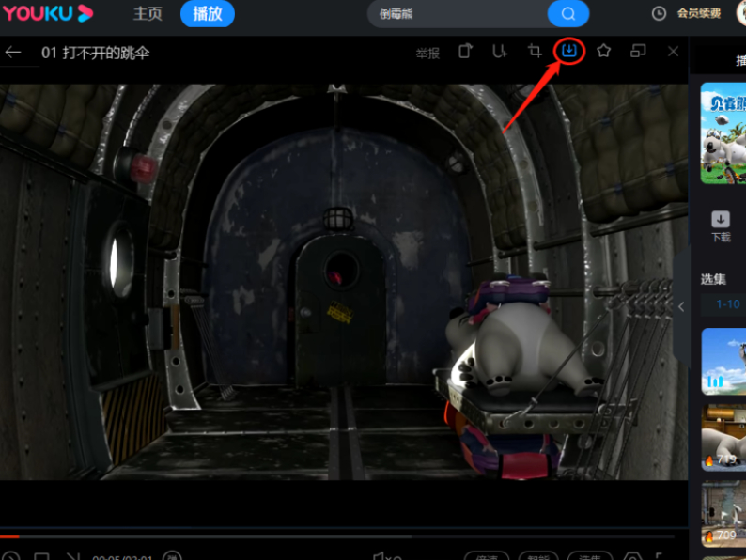Click the crop screenshot icon
Screen dimensions: 746x560
(535, 51)
